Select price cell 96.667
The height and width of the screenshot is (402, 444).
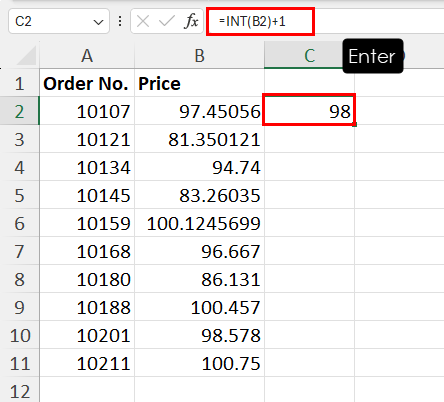click(199, 251)
